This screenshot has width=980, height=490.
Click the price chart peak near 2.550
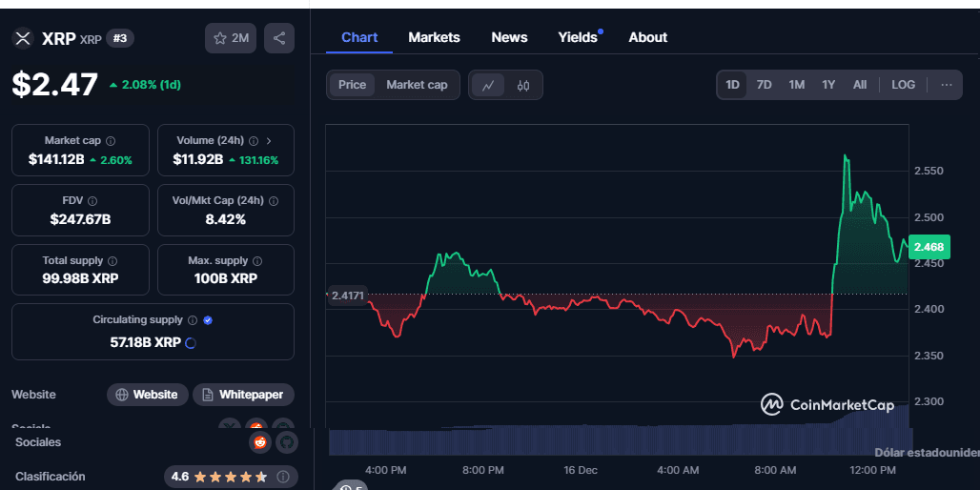click(x=846, y=156)
